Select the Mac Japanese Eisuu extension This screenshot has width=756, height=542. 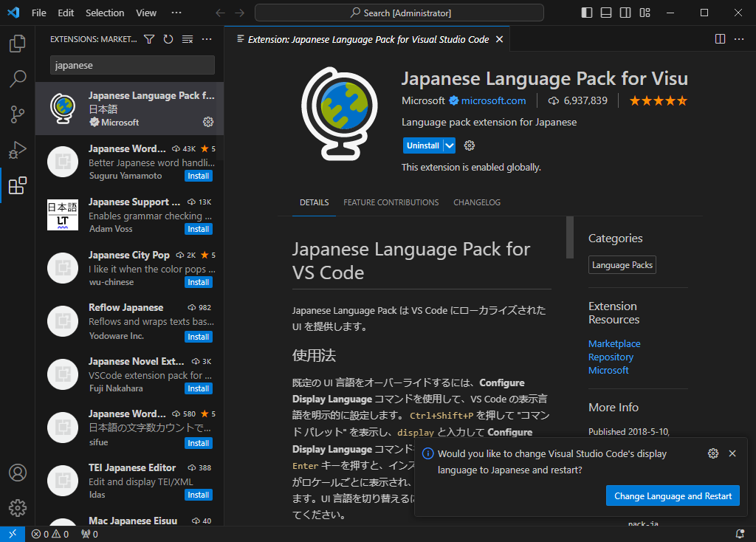click(129, 521)
